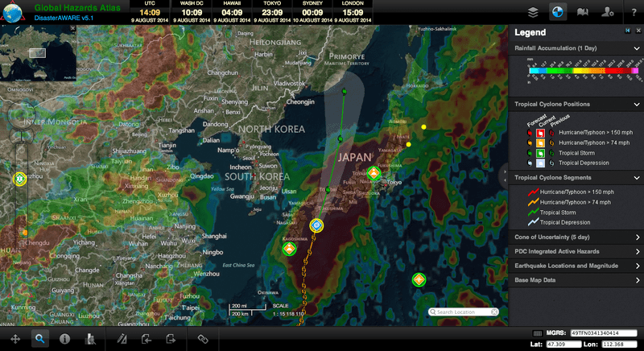
Task: Open the Layers panel icon
Action: coord(533,11)
